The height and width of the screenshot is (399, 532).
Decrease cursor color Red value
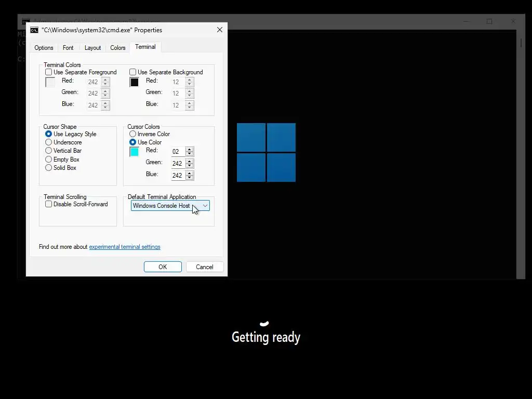[x=190, y=154]
